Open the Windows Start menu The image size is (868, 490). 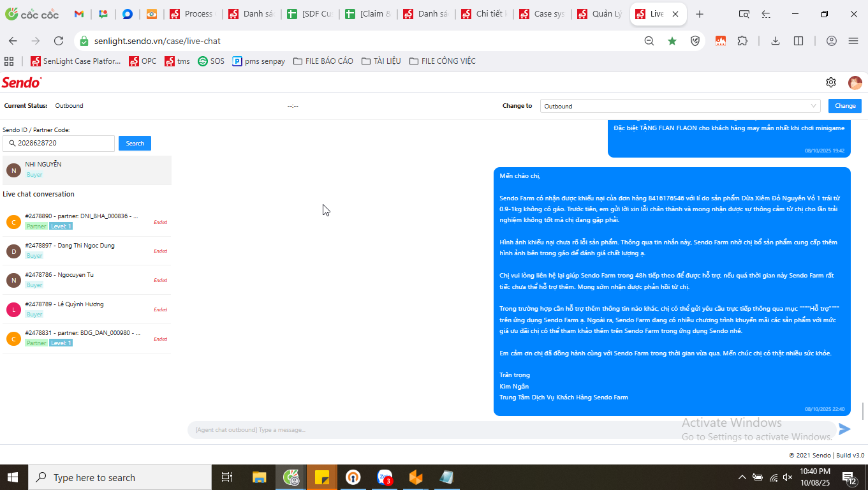(13, 477)
